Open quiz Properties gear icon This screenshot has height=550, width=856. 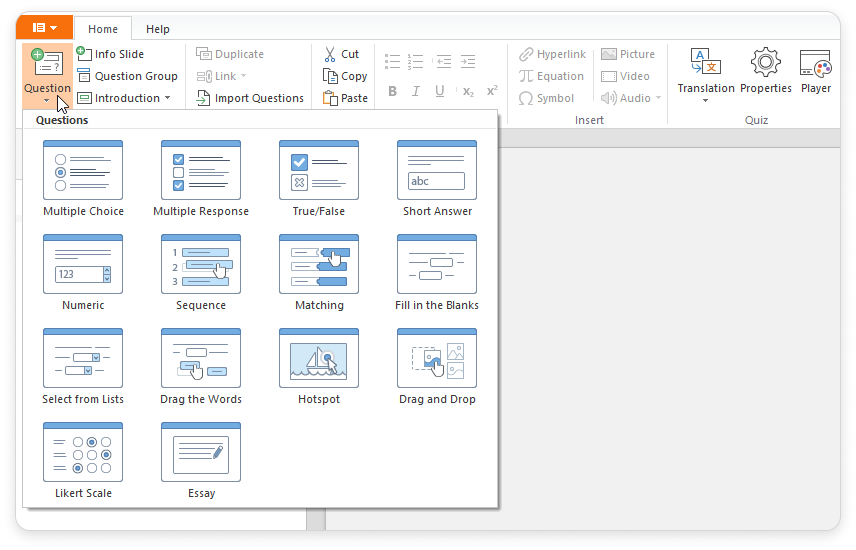pos(766,71)
